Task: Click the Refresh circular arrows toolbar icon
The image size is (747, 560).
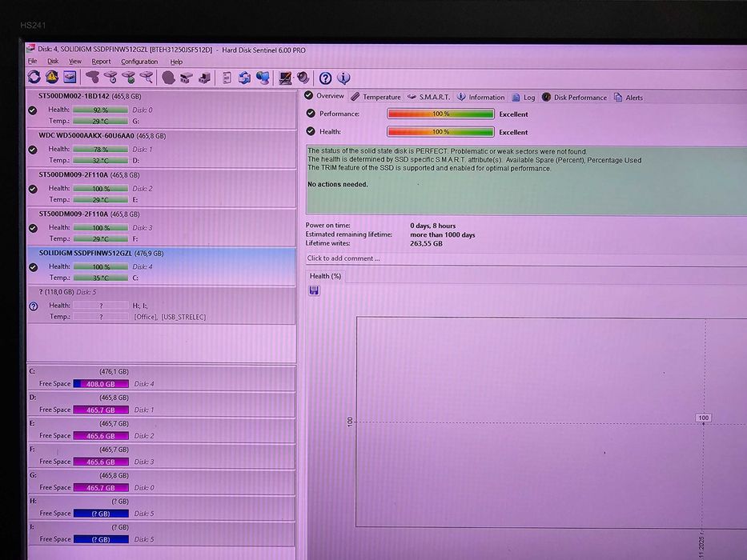Action: [x=34, y=77]
